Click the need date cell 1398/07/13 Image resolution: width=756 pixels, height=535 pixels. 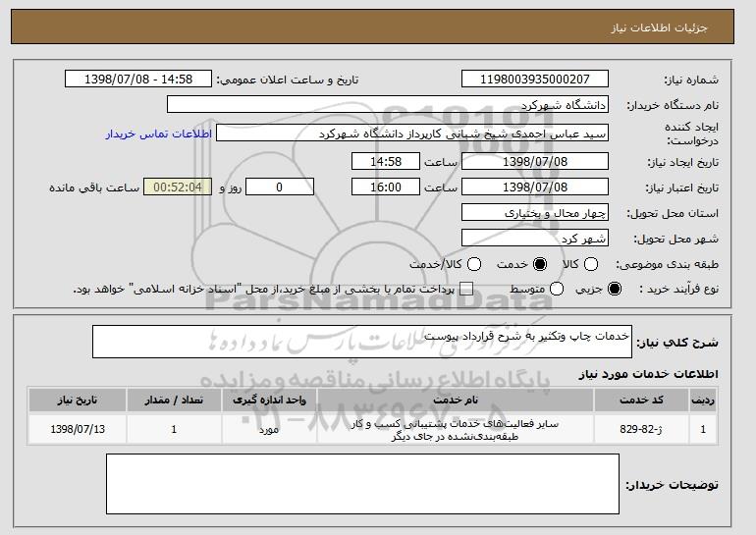(78, 429)
